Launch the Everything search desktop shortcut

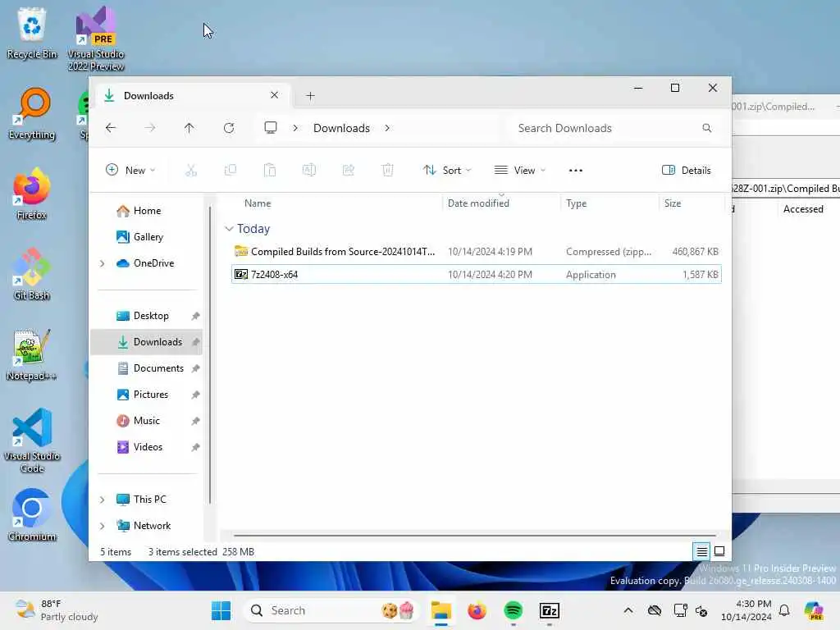(32, 113)
